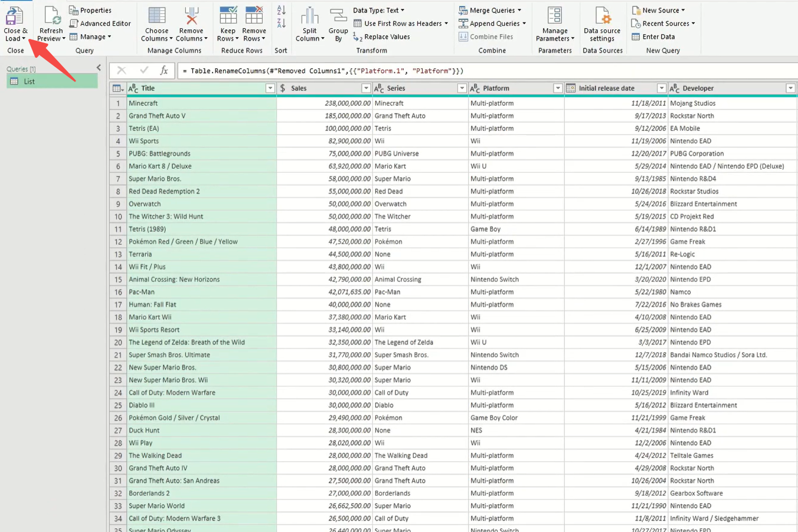This screenshot has width=798, height=532.
Task: Open the New Source dropdown
Action: [658, 10]
